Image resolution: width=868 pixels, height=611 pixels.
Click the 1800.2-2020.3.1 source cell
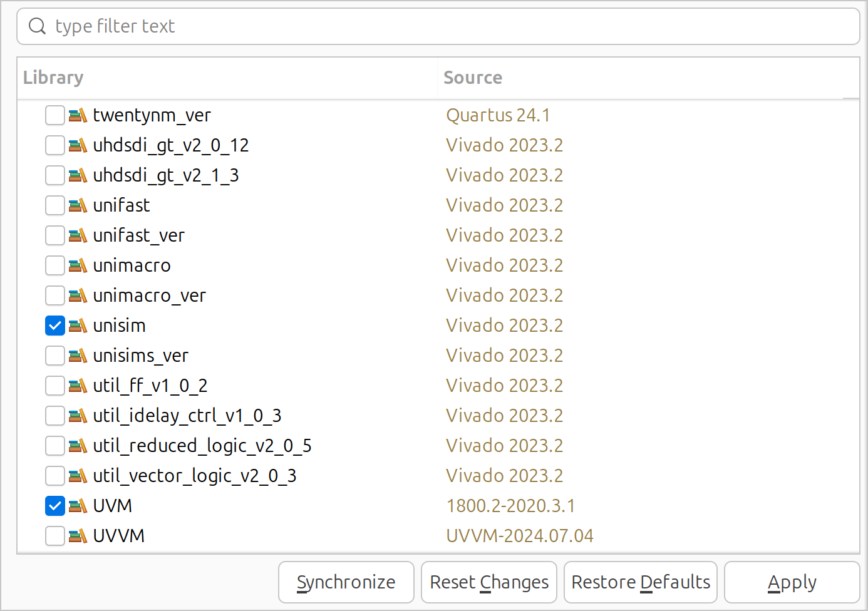pos(510,506)
